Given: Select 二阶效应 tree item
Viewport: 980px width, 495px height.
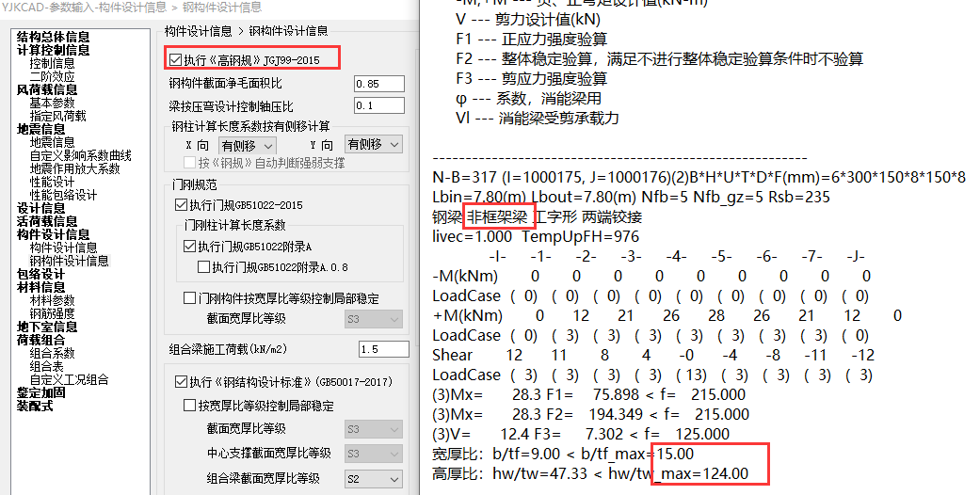Looking at the screenshot, I should pyautogui.click(x=53, y=76).
